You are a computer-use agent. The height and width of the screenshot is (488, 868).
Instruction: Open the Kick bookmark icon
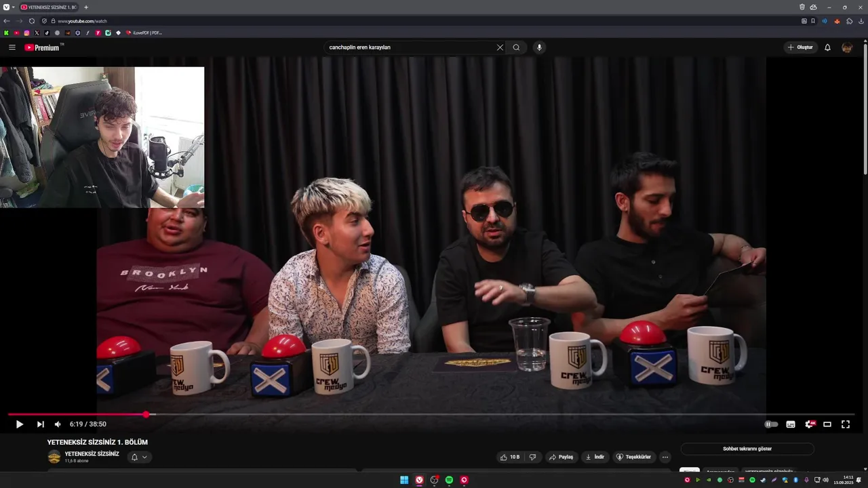click(x=6, y=33)
